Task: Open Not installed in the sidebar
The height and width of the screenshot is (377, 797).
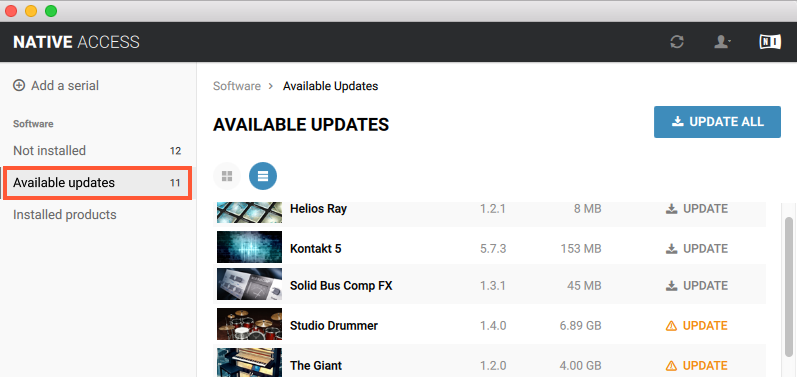Action: (x=97, y=151)
